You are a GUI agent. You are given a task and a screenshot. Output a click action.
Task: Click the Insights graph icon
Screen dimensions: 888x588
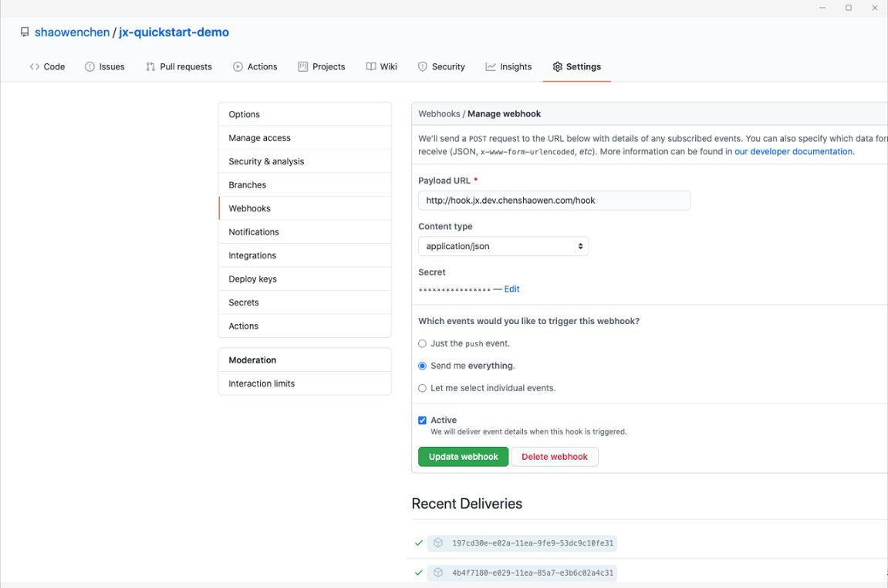pos(491,67)
